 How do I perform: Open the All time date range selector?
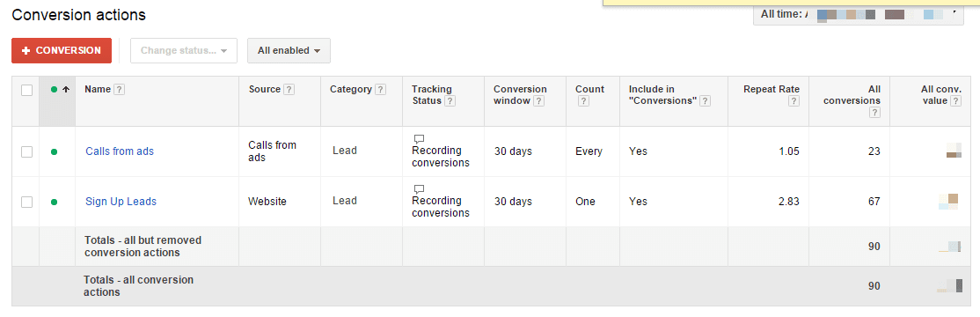click(858, 14)
